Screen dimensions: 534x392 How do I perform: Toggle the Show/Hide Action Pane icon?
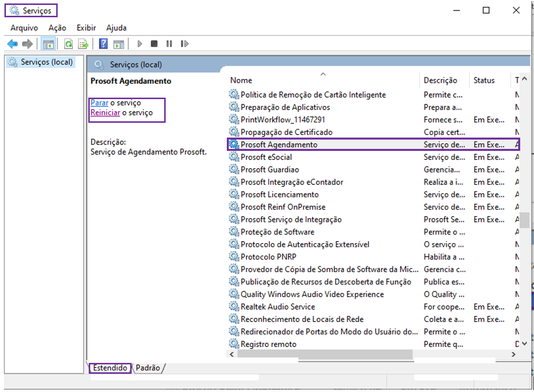point(118,43)
